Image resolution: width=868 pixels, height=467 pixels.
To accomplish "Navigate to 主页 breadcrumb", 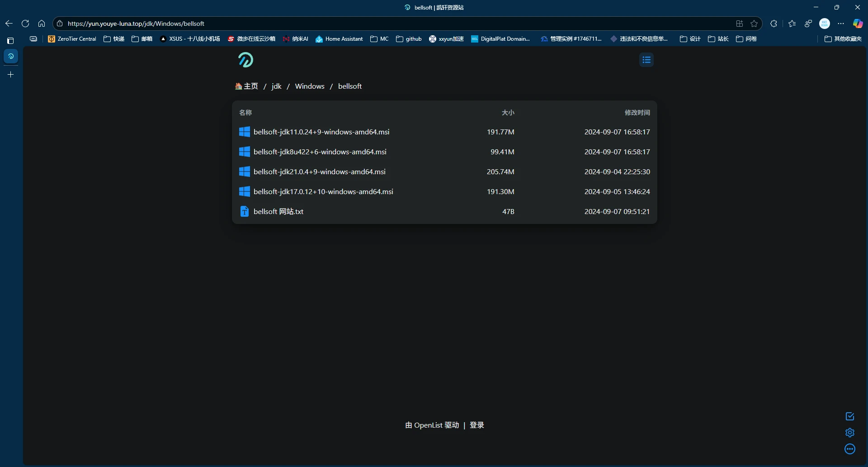I will pos(247,86).
